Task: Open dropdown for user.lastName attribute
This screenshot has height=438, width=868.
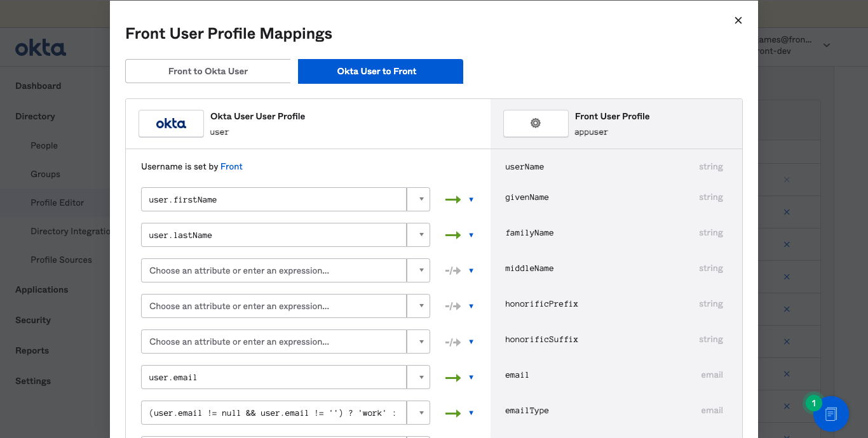Action: [x=419, y=235]
